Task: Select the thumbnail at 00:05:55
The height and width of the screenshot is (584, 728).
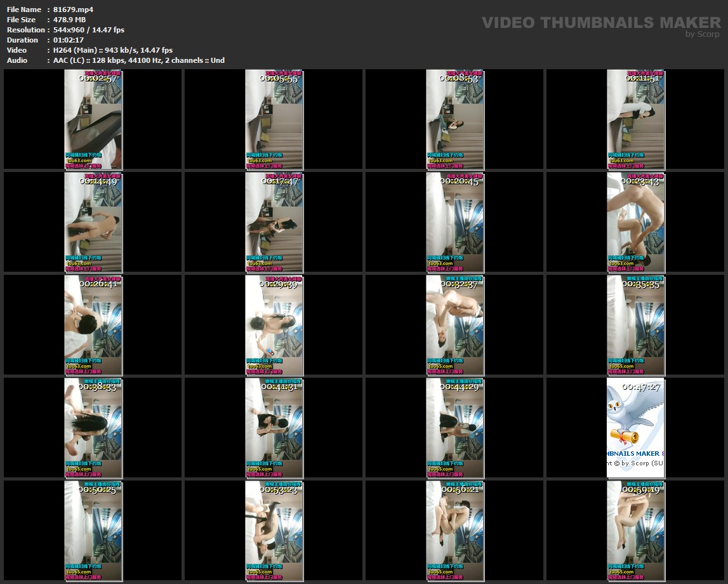Action: point(274,119)
